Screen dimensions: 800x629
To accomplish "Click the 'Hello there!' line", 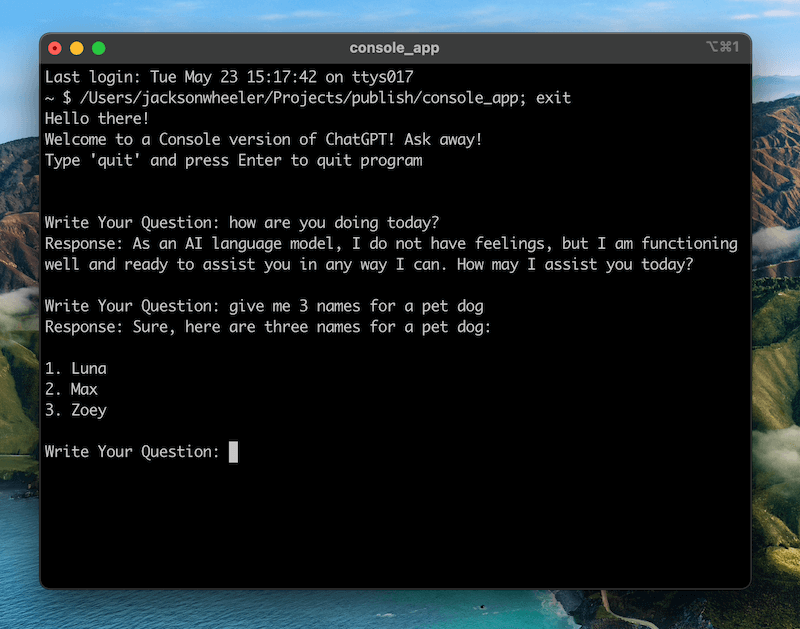I will 97,118.
